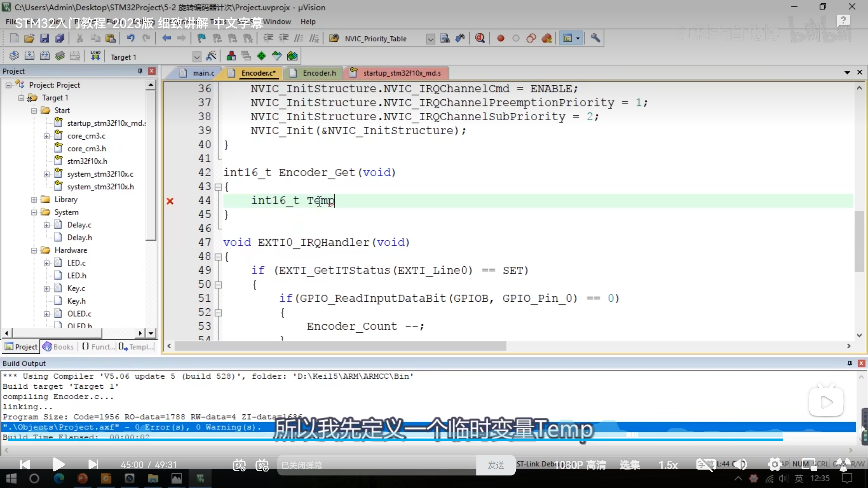Click Manage Run-Time Environment green diamond icon
Image resolution: width=868 pixels, height=488 pixels.
(x=261, y=56)
